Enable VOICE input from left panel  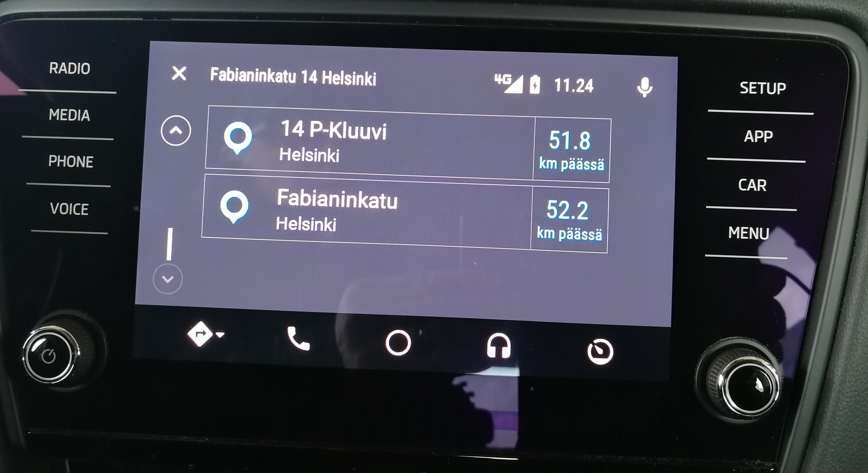tap(69, 208)
